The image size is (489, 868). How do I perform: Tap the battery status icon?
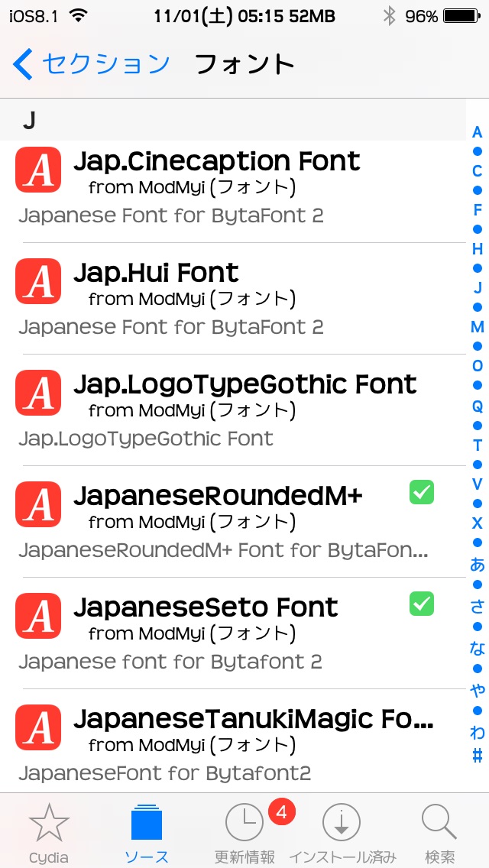pos(462,17)
